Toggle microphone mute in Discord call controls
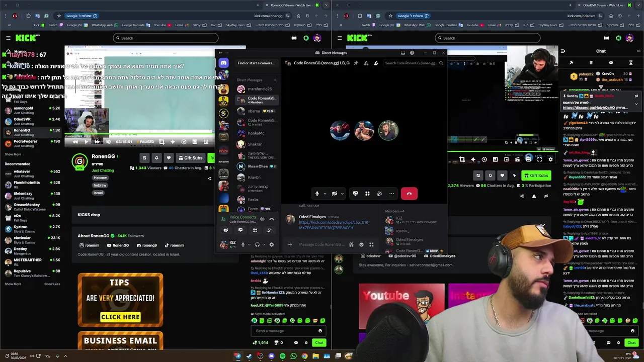644x362 pixels. [317, 194]
